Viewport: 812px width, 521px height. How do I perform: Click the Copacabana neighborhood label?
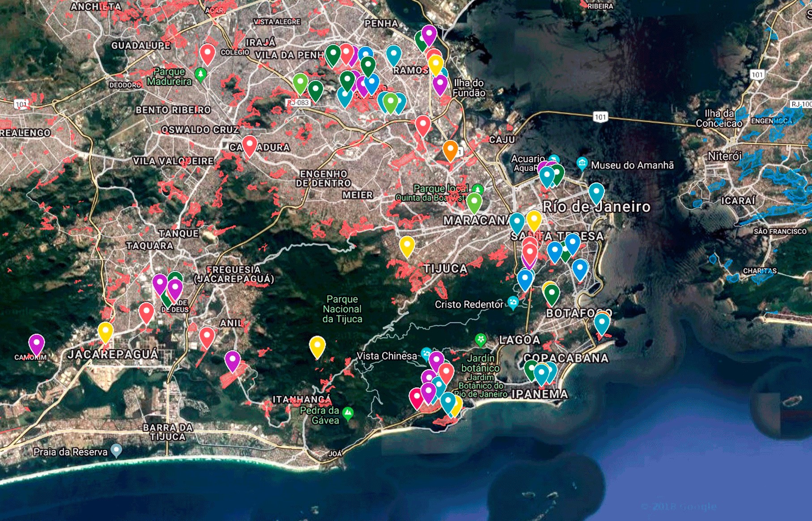coord(566,358)
